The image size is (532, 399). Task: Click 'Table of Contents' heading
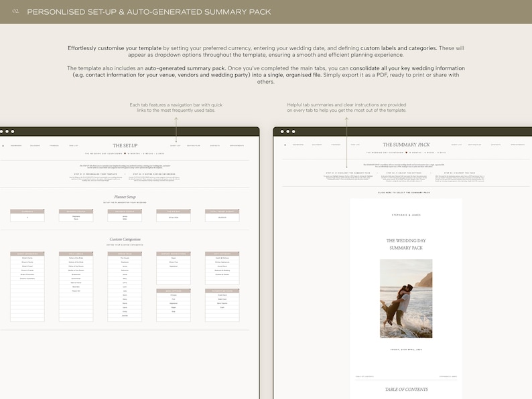tap(407, 390)
